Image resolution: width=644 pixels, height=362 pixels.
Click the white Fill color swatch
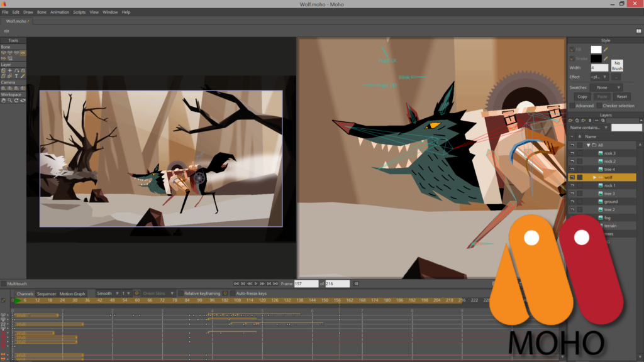pyautogui.click(x=596, y=50)
